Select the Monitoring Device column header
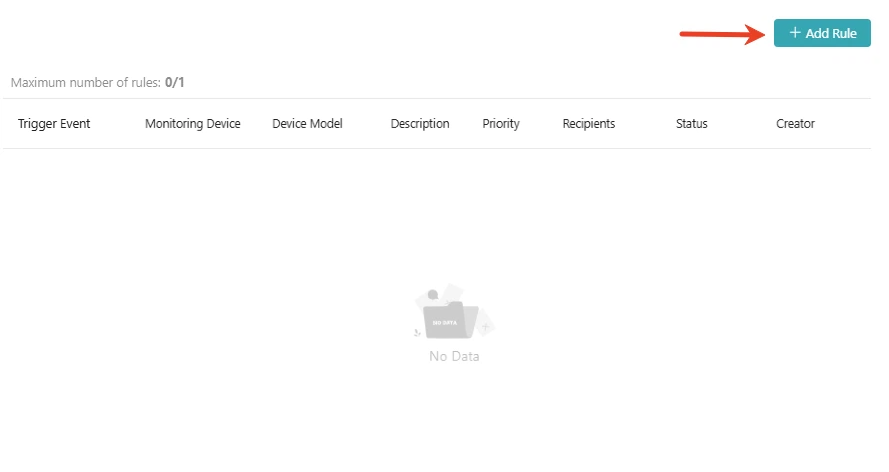The image size is (889, 472). 192,124
